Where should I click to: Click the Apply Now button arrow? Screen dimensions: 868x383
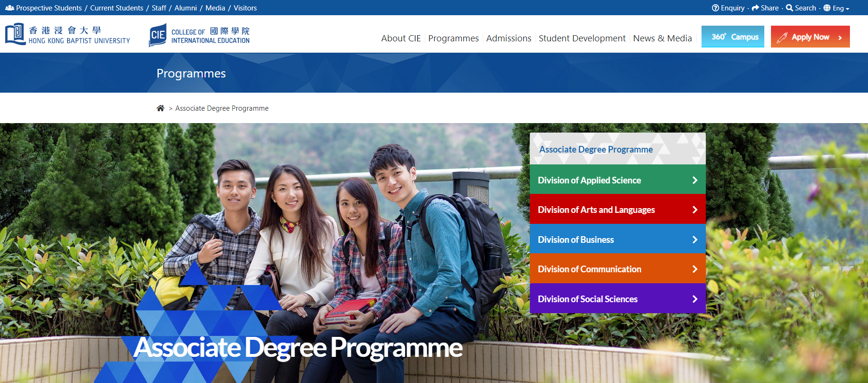click(x=840, y=38)
